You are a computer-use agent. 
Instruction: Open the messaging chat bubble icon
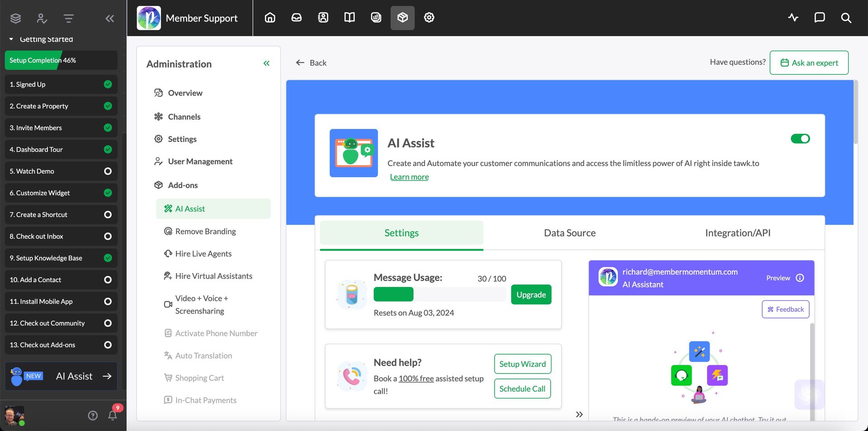pyautogui.click(x=819, y=18)
